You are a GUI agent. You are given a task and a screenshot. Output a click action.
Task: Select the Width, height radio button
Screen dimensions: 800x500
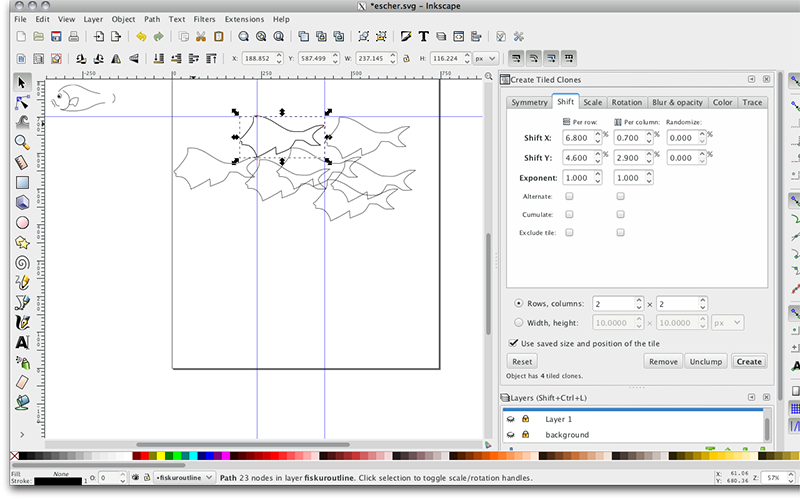point(518,322)
